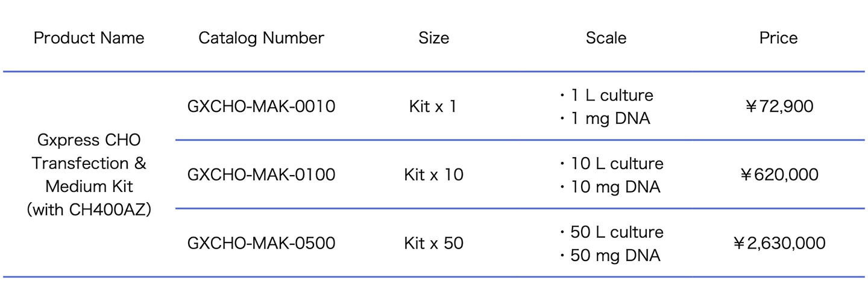This screenshot has width=868, height=281.
Task: Click the Catalog Number column header
Action: pyautogui.click(x=261, y=38)
